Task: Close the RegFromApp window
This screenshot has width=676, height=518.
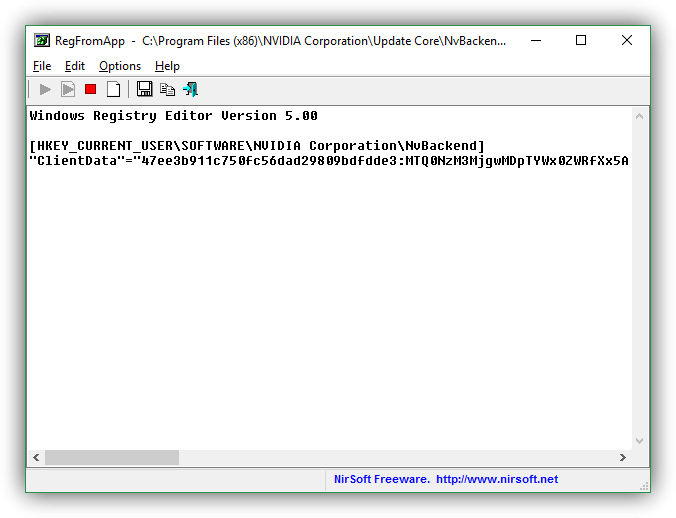Action: (627, 41)
